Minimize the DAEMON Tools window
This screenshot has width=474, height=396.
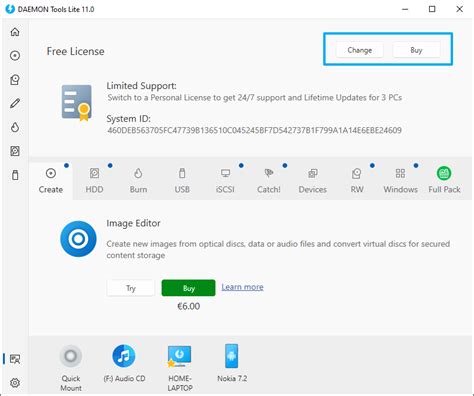point(405,9)
